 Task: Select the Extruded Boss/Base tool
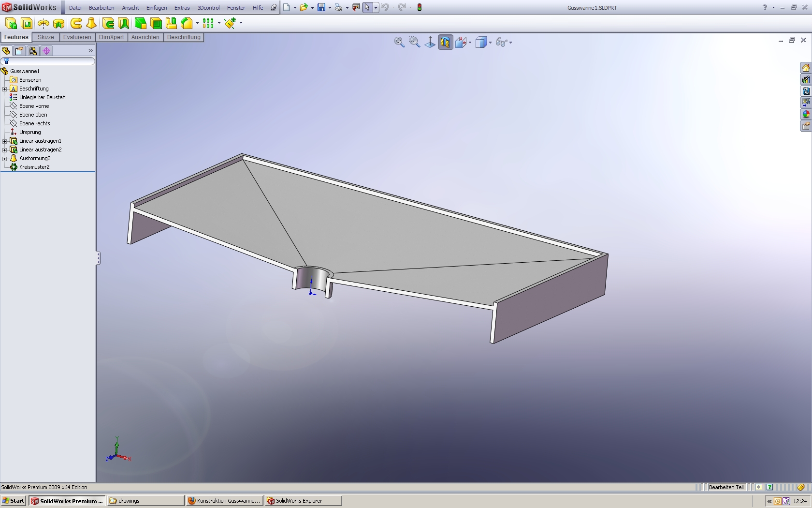pos(11,23)
